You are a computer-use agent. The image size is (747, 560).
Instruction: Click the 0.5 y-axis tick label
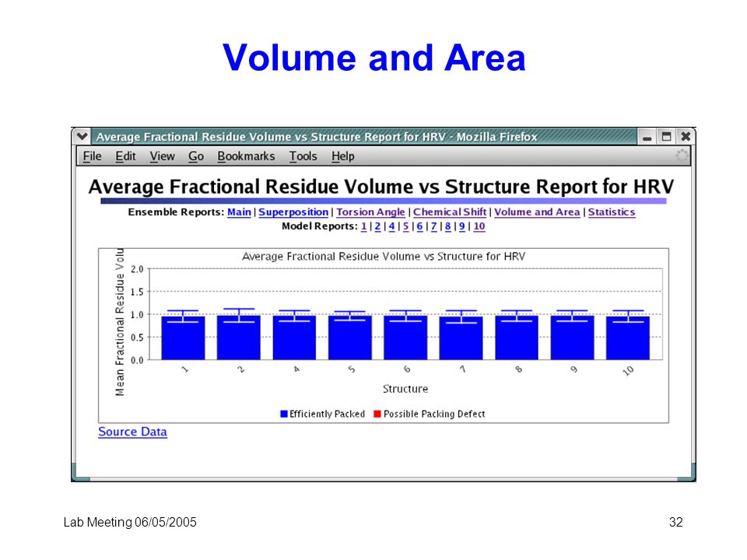tap(137, 337)
